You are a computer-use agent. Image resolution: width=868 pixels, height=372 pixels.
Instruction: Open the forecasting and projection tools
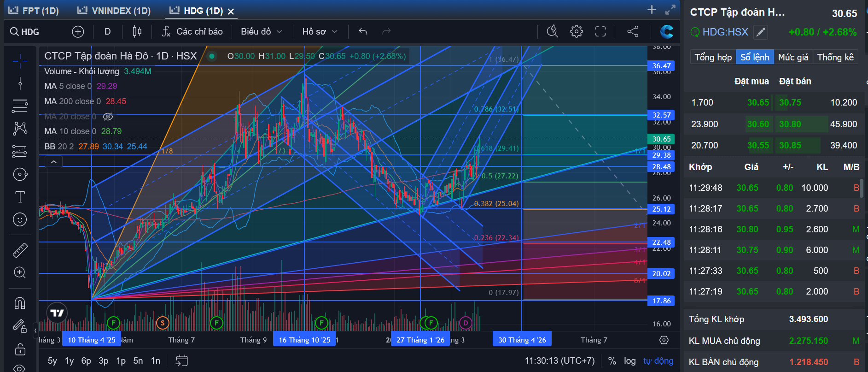(20, 151)
